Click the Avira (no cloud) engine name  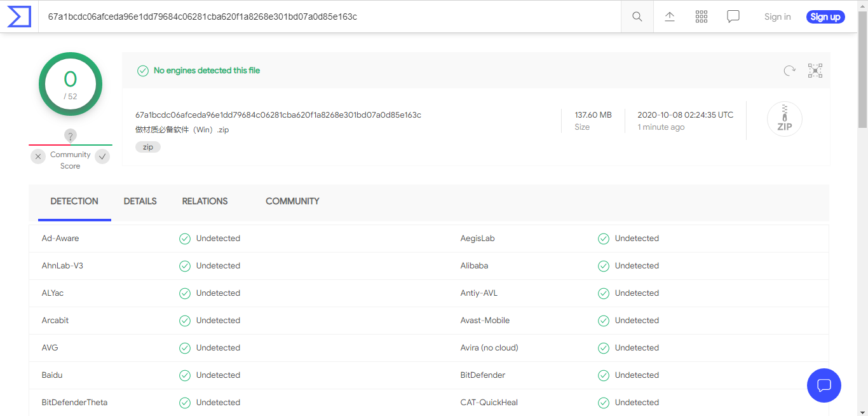(x=489, y=348)
